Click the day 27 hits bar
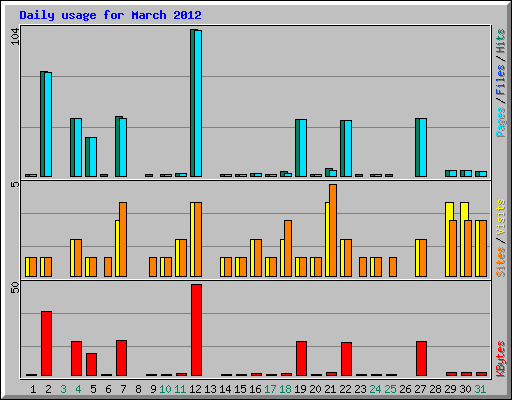This screenshot has width=512, height=400. tap(417, 147)
